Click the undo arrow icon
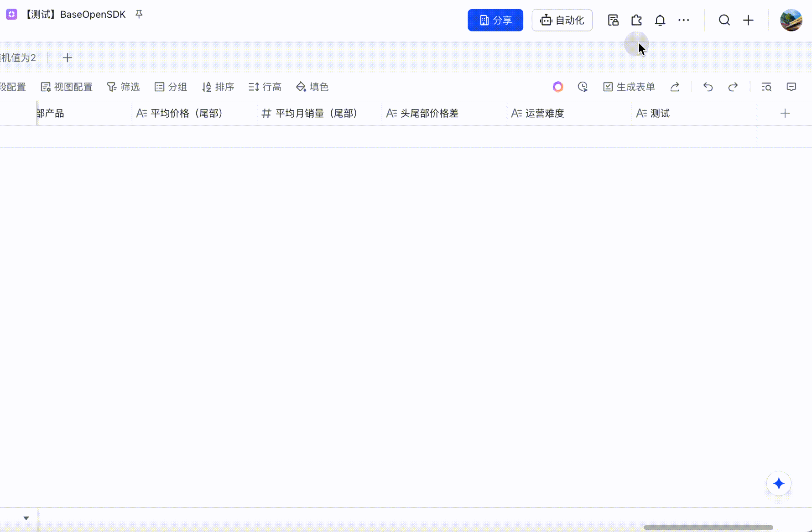Image resolution: width=812 pixels, height=532 pixels. click(708, 87)
